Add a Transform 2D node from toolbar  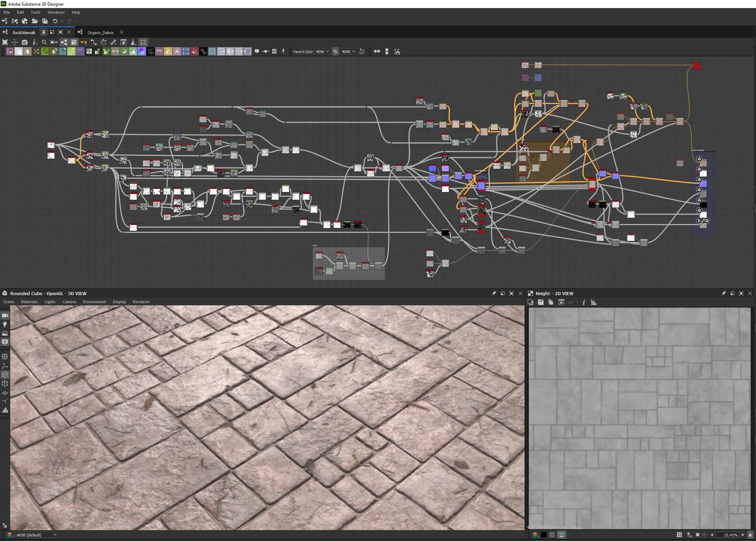[x=185, y=52]
